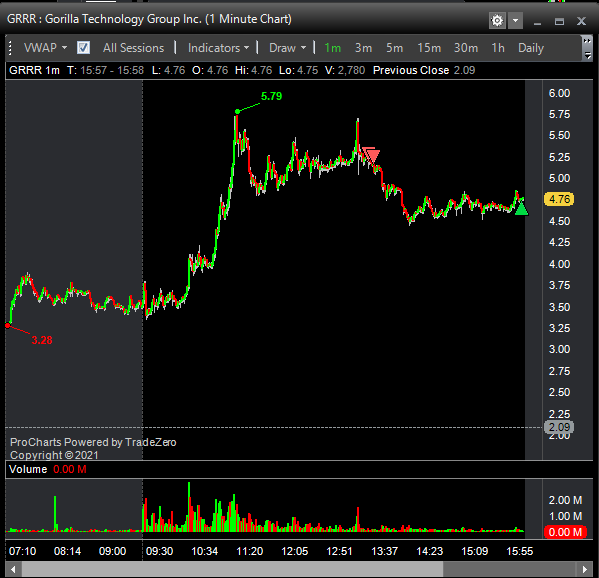Expand toolbar overflow arrows
599x578 pixels.
coord(587,40)
